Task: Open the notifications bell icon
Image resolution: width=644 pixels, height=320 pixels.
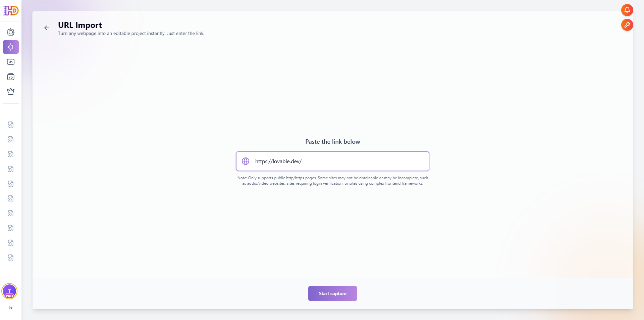Action: coord(627,10)
